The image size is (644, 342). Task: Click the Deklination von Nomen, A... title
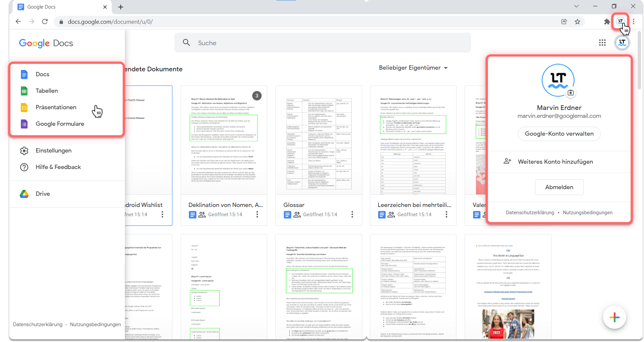[226, 205]
